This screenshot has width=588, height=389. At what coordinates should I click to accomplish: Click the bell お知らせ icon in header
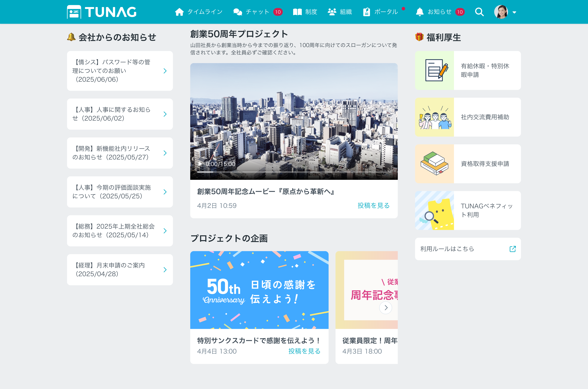[419, 12]
